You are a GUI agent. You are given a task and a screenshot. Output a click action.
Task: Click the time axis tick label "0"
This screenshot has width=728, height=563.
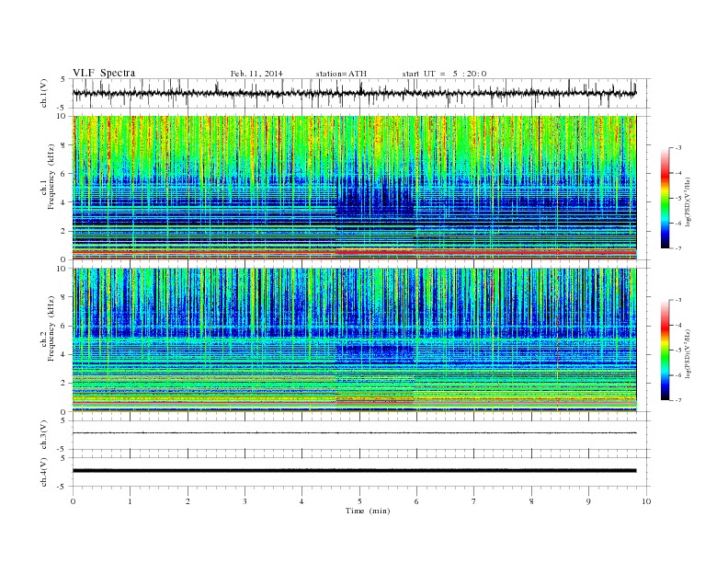pos(73,501)
